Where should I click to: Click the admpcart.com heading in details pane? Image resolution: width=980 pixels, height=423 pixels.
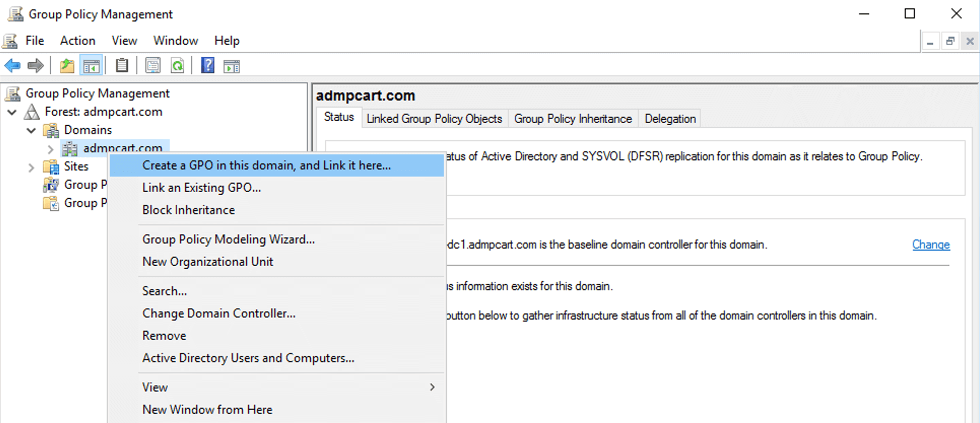point(366,96)
